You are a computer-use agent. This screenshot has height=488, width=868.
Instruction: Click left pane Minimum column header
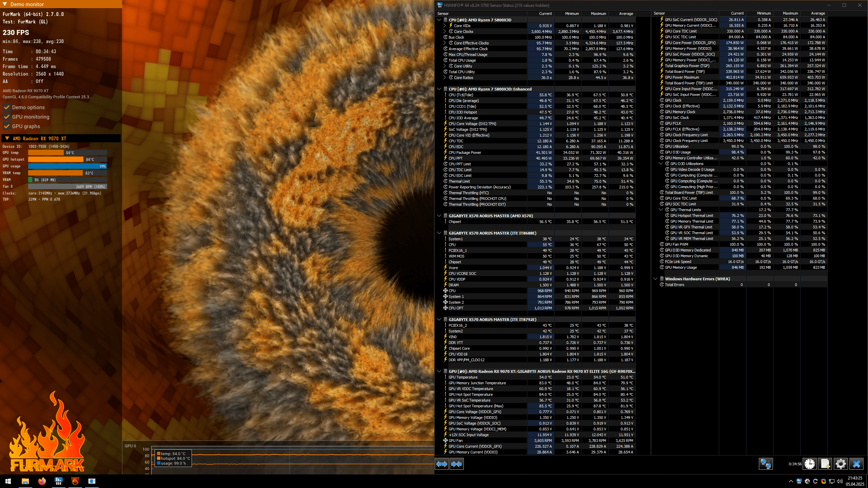point(568,14)
